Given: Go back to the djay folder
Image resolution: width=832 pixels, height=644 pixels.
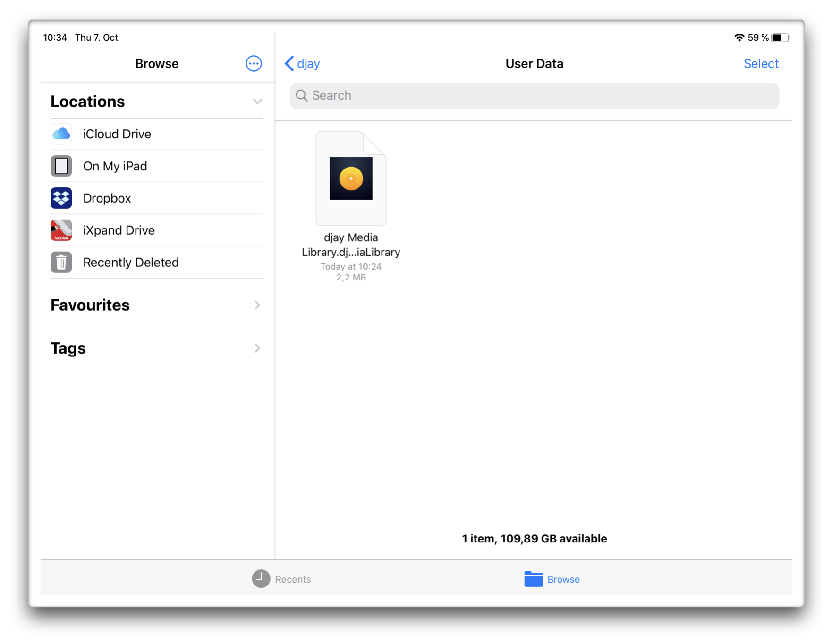Looking at the screenshot, I should tap(302, 63).
